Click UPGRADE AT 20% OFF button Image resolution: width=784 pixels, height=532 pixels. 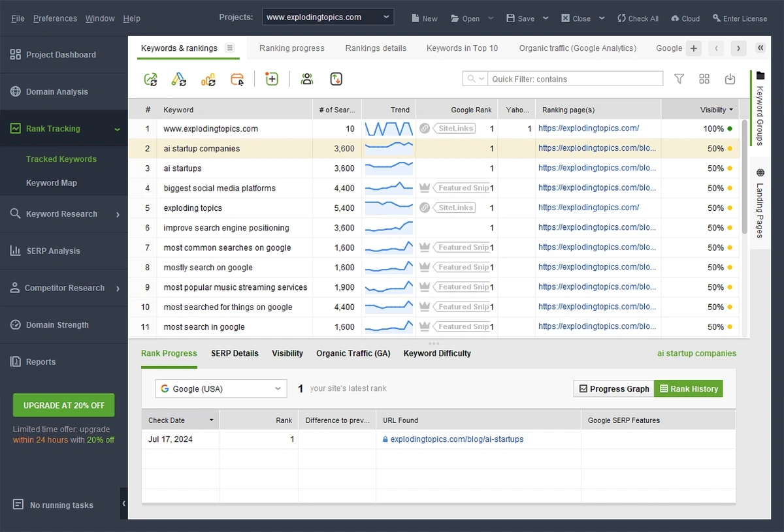click(x=63, y=405)
